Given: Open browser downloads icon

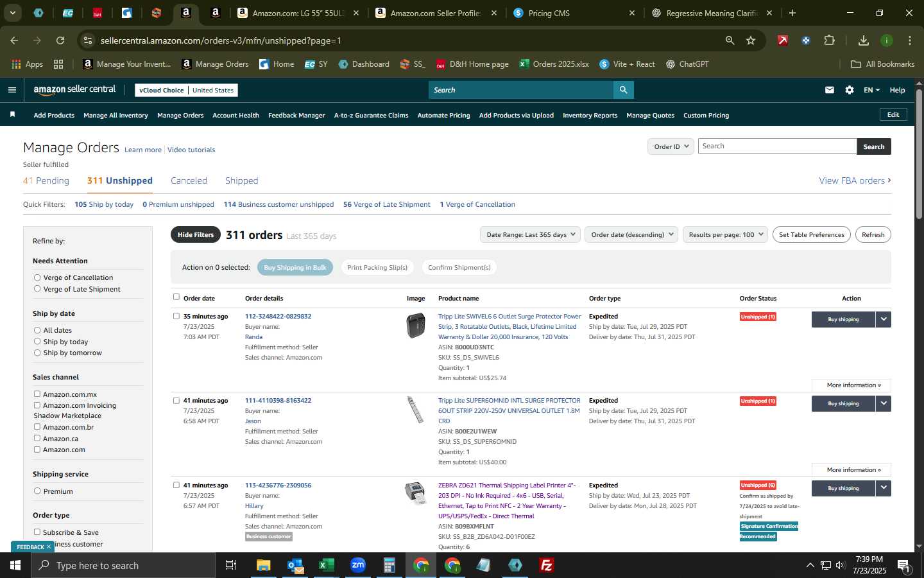Looking at the screenshot, I should (x=864, y=40).
